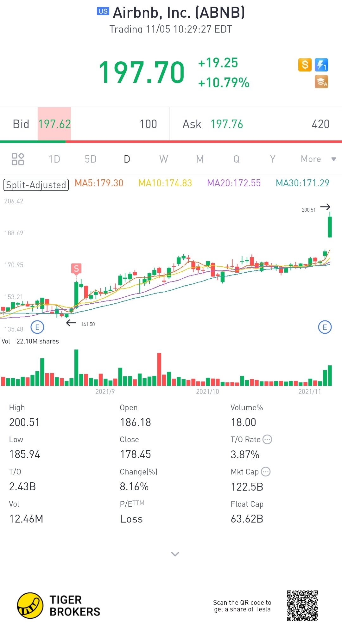Tap the Mkt Cap value 122.5B
342x644 pixels.
[247, 487]
